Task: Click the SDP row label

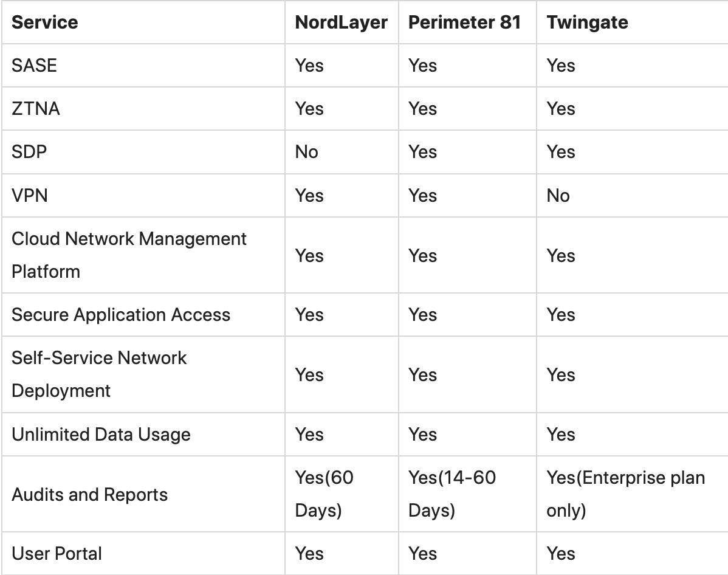Action: pyautogui.click(x=29, y=152)
